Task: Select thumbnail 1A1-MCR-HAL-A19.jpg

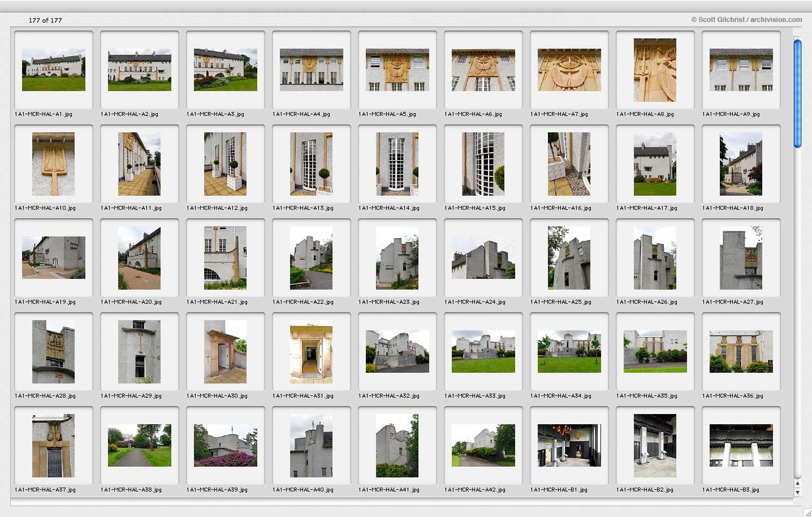Action: click(54, 257)
